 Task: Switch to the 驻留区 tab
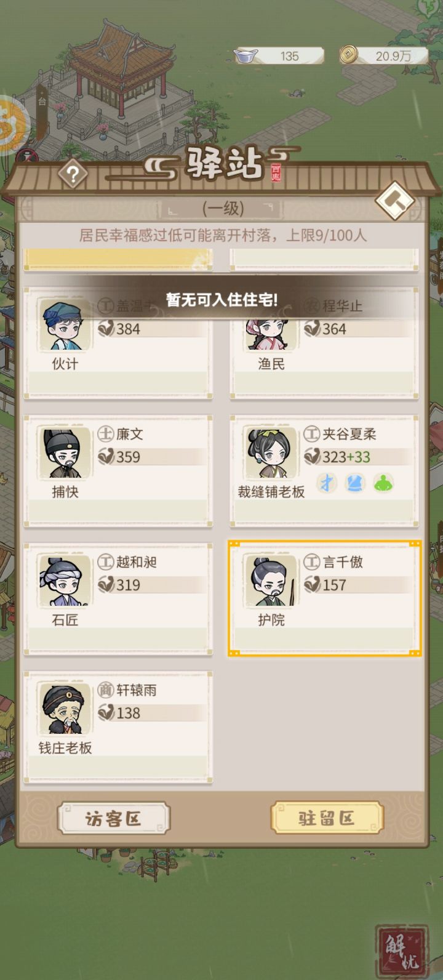pos(327,818)
